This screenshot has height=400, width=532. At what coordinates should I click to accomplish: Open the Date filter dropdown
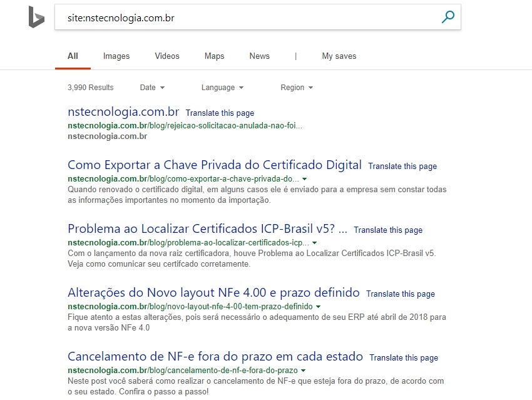click(x=151, y=88)
